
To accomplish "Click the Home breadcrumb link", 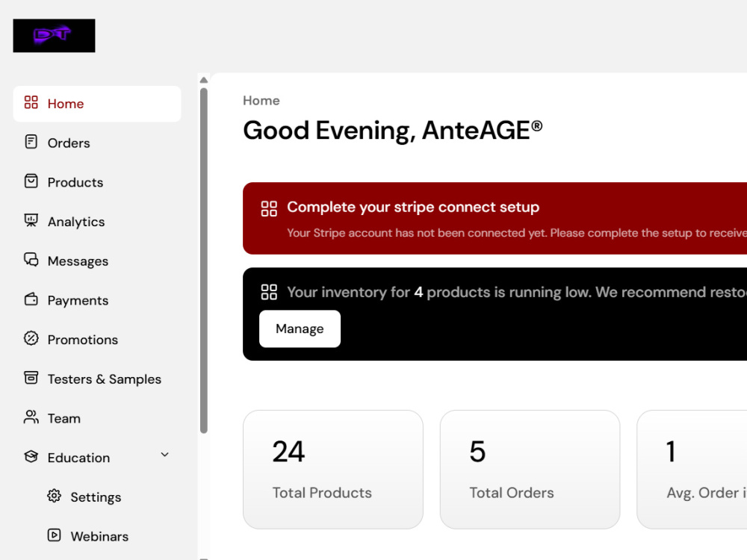I will click(x=261, y=101).
